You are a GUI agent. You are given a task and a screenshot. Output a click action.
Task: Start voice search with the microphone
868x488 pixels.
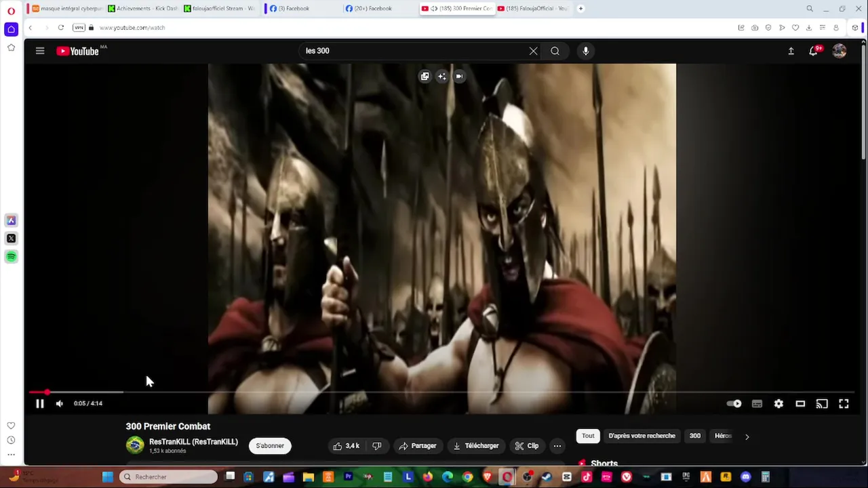click(586, 51)
